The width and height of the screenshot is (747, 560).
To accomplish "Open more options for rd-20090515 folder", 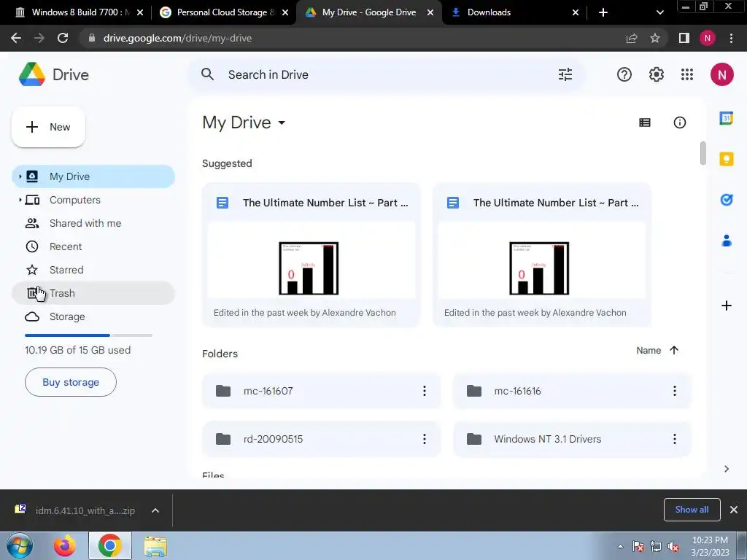I will click(x=424, y=439).
